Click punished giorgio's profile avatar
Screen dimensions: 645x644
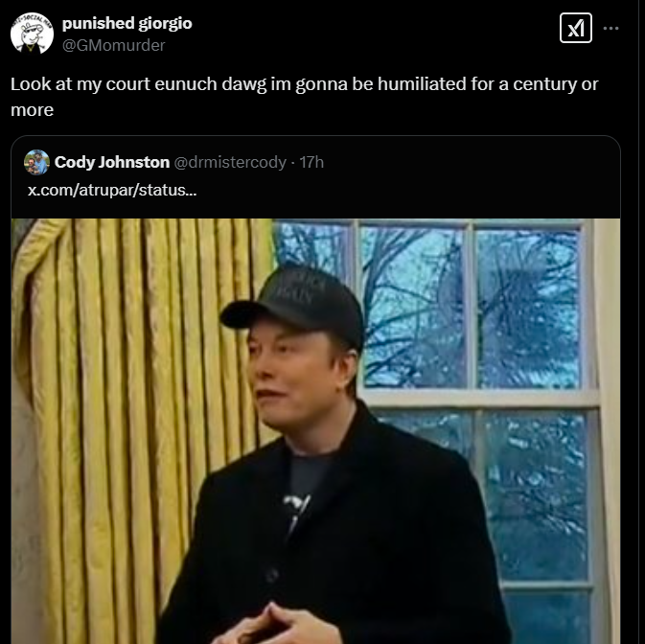(x=32, y=33)
